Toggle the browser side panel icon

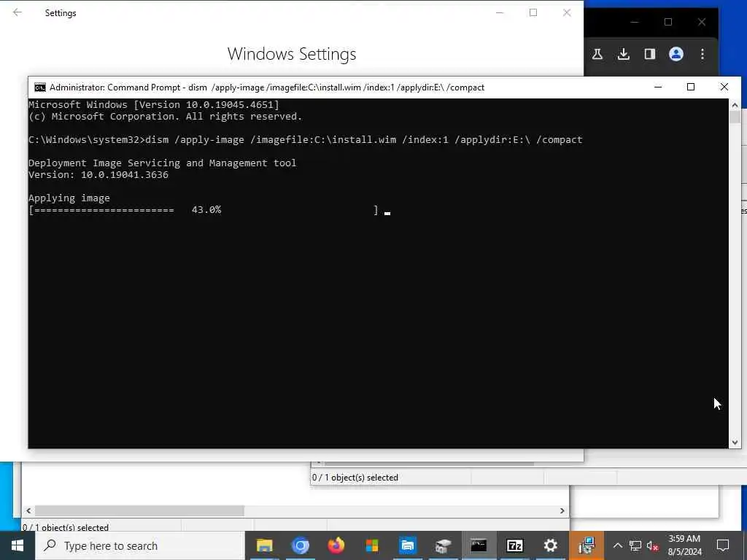(650, 54)
